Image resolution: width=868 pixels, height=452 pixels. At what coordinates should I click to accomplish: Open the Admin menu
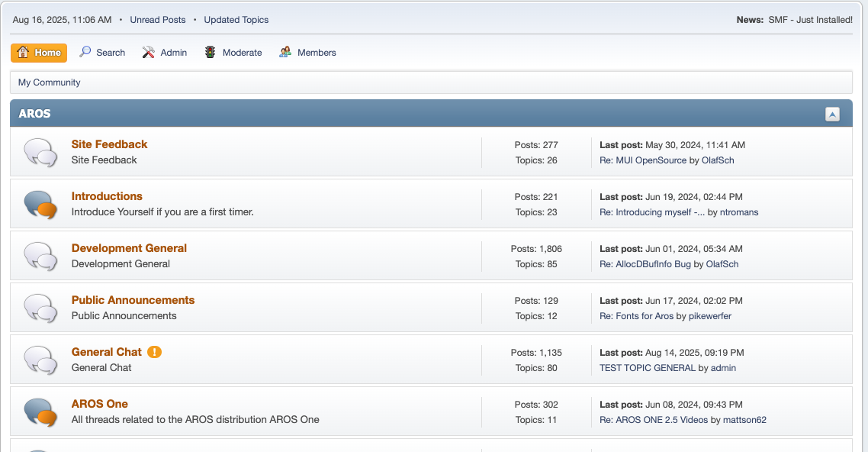click(x=164, y=53)
